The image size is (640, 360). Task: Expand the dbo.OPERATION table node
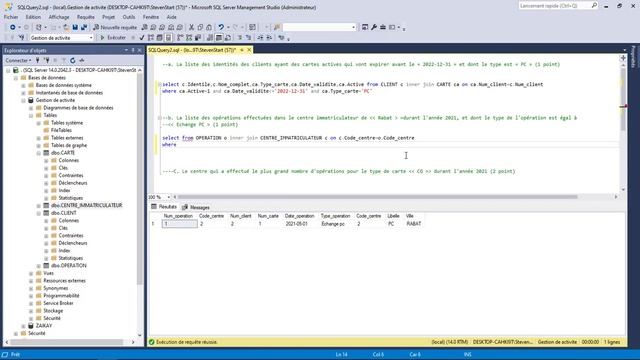[x=39, y=266]
